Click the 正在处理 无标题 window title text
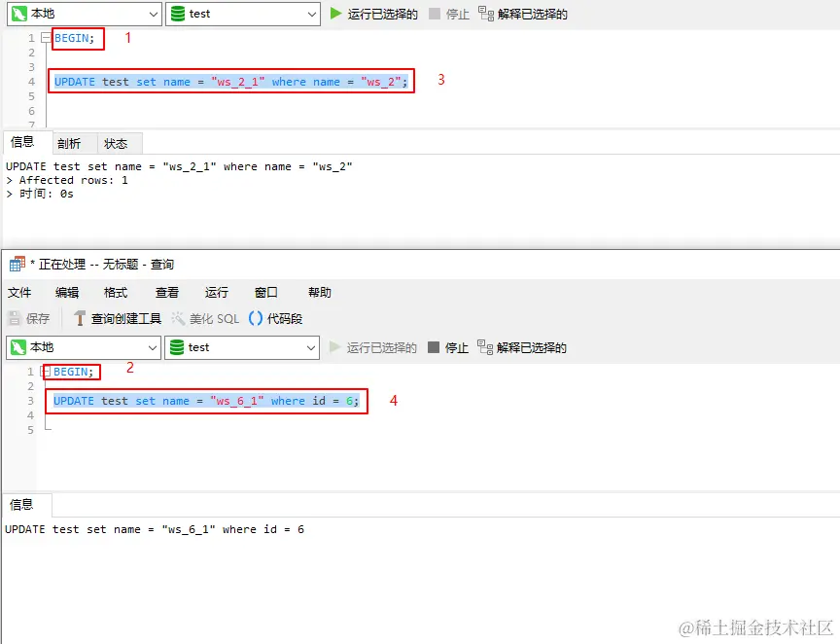The height and width of the screenshot is (644, 840). pos(102,265)
